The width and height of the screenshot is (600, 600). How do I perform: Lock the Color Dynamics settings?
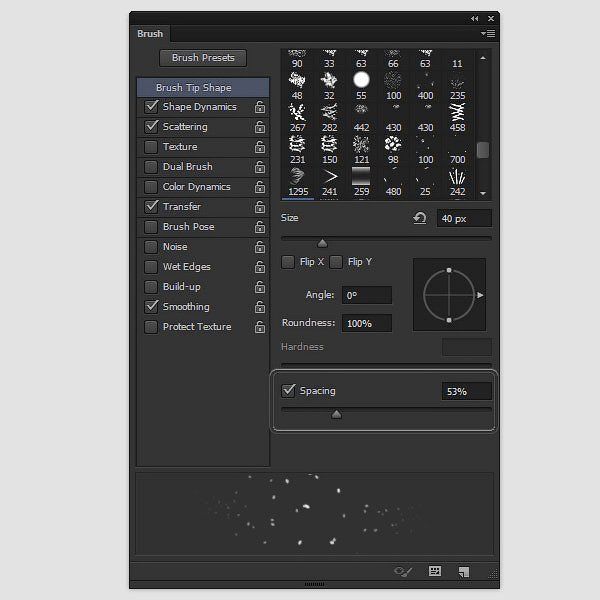coord(260,187)
